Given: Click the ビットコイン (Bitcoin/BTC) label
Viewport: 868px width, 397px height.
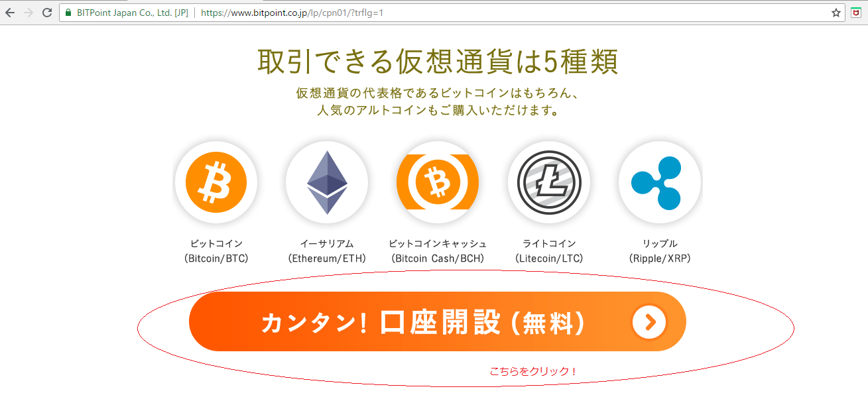Looking at the screenshot, I should (x=216, y=251).
